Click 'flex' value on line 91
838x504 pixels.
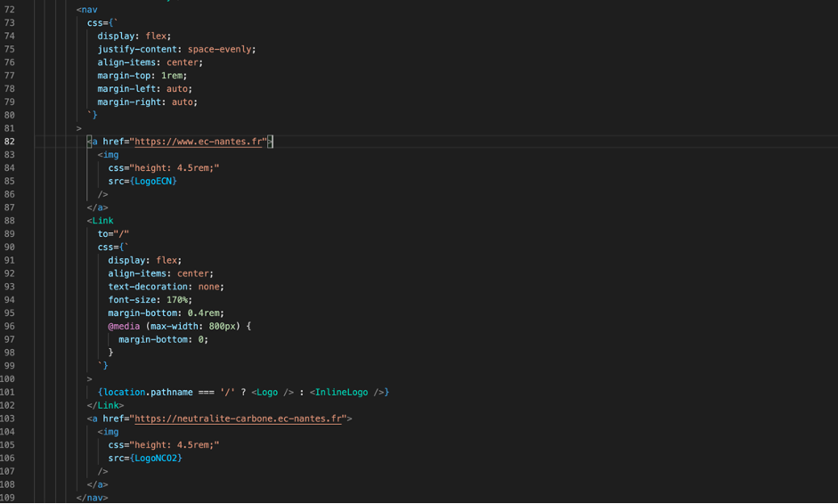click(x=167, y=260)
